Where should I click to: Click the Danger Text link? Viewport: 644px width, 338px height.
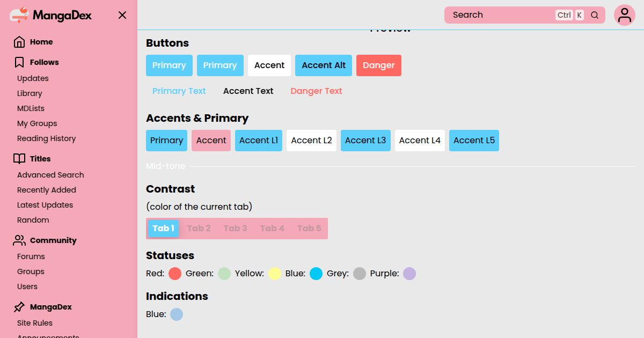click(316, 91)
